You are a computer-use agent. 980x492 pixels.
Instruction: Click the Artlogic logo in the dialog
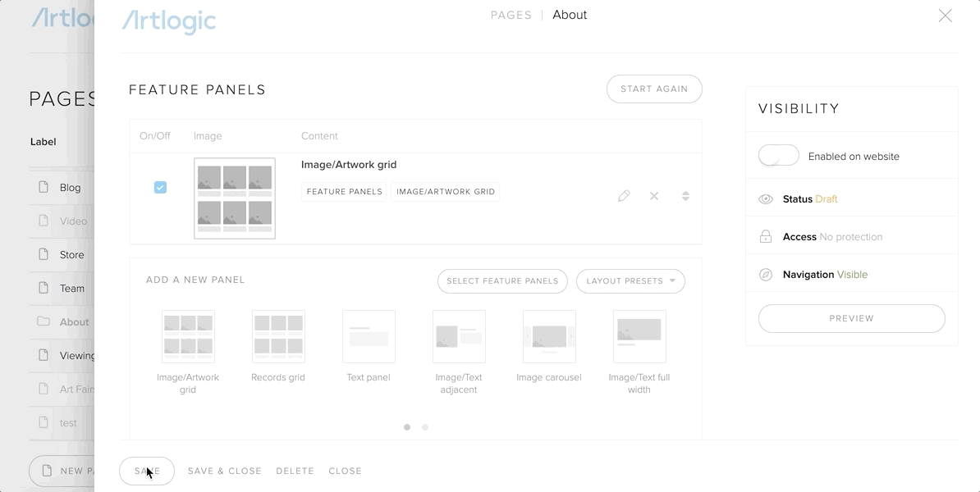(169, 20)
